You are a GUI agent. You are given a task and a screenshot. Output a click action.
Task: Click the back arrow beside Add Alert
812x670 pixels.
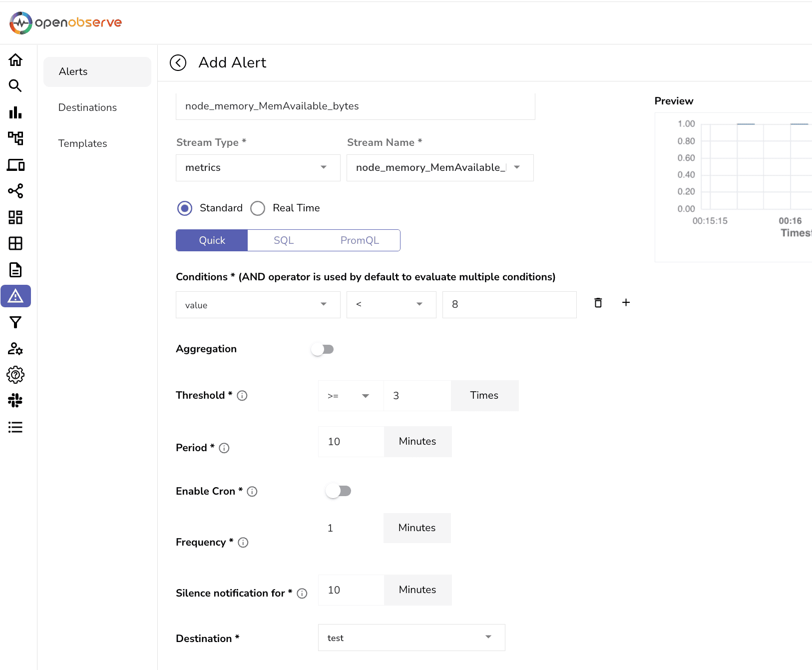point(178,63)
